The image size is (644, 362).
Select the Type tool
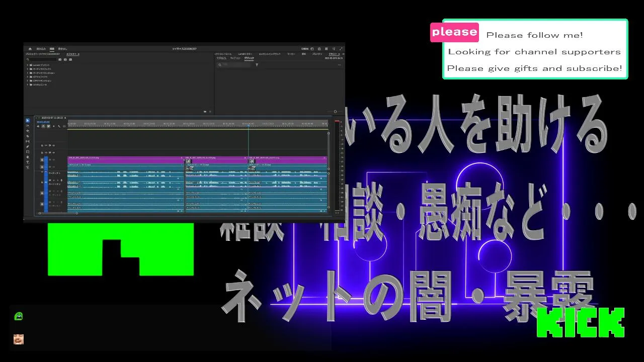28,162
